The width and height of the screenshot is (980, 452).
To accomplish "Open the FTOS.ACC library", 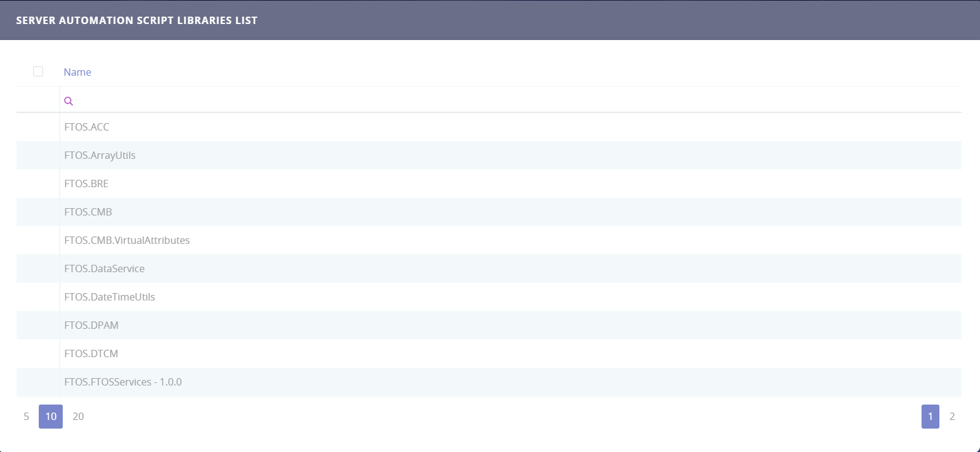I will (x=87, y=127).
